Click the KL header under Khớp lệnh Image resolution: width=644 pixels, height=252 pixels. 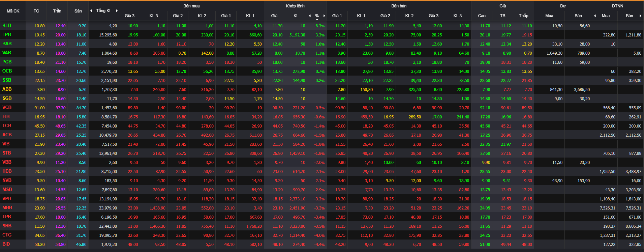click(x=296, y=16)
